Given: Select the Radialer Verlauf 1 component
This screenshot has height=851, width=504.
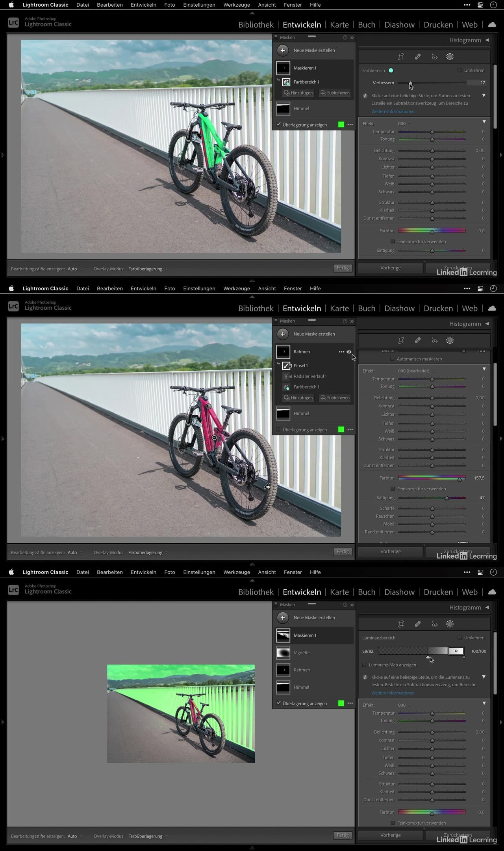Looking at the screenshot, I should pyautogui.click(x=309, y=376).
